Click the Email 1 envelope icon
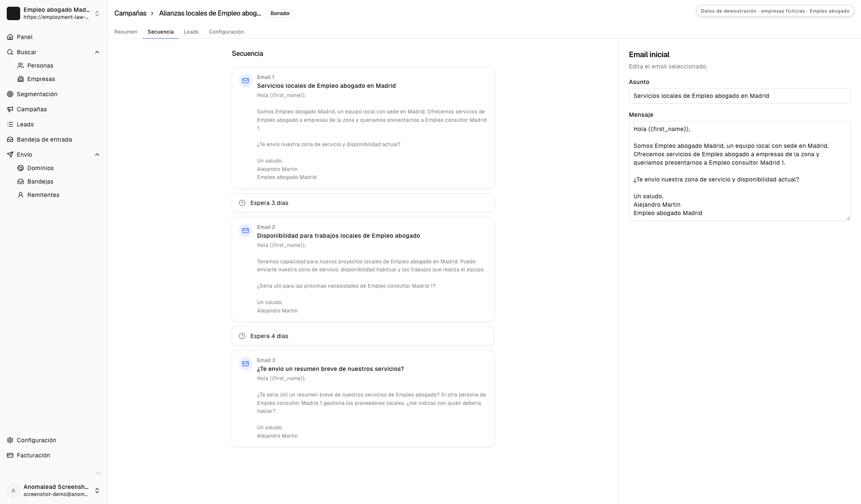 (x=246, y=81)
